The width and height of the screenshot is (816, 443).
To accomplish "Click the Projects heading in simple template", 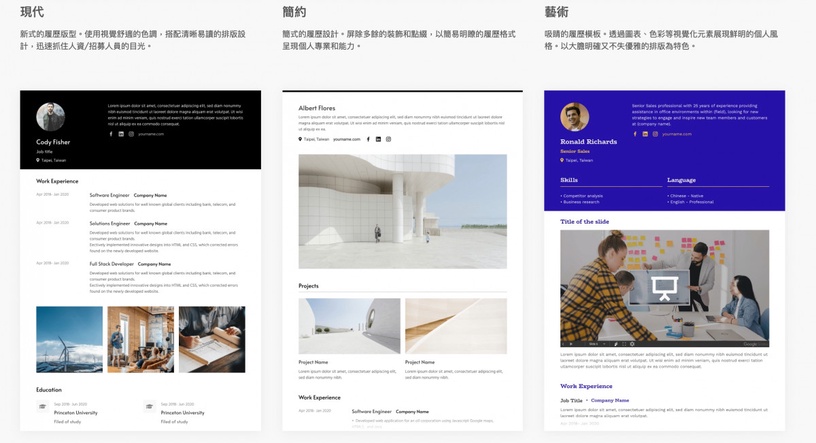I will (309, 286).
